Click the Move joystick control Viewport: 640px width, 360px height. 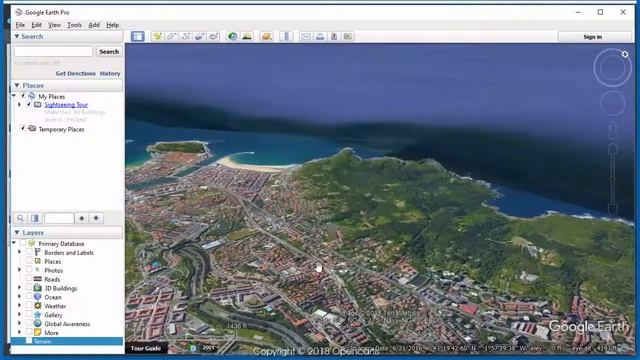[612, 104]
